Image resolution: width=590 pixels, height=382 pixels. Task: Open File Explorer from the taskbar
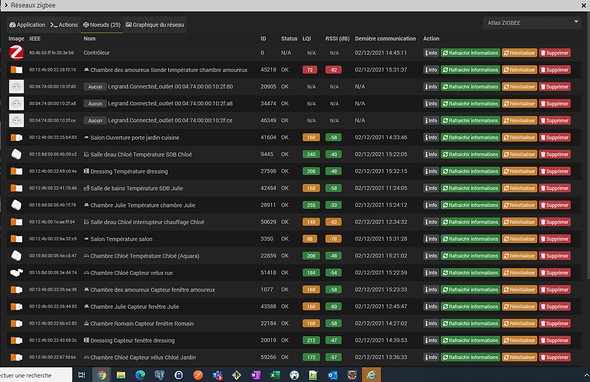pos(121,375)
